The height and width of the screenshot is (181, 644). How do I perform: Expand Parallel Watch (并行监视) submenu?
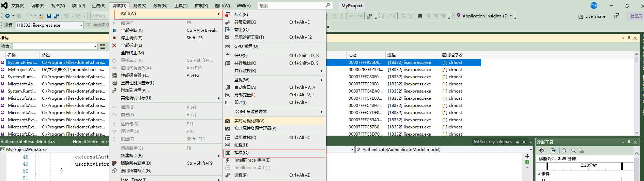click(275, 70)
